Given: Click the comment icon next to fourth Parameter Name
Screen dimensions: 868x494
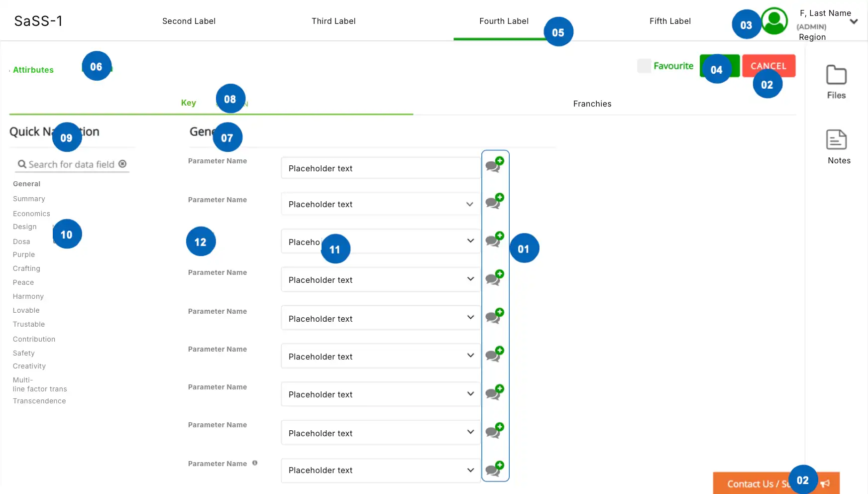Looking at the screenshot, I should tap(495, 278).
